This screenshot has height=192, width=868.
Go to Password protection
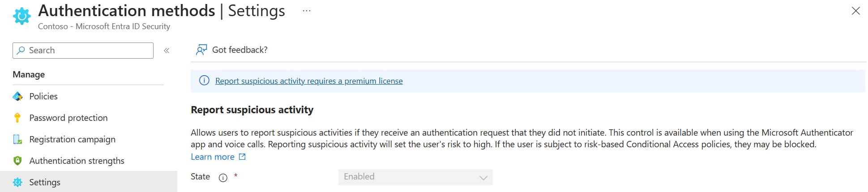[68, 118]
